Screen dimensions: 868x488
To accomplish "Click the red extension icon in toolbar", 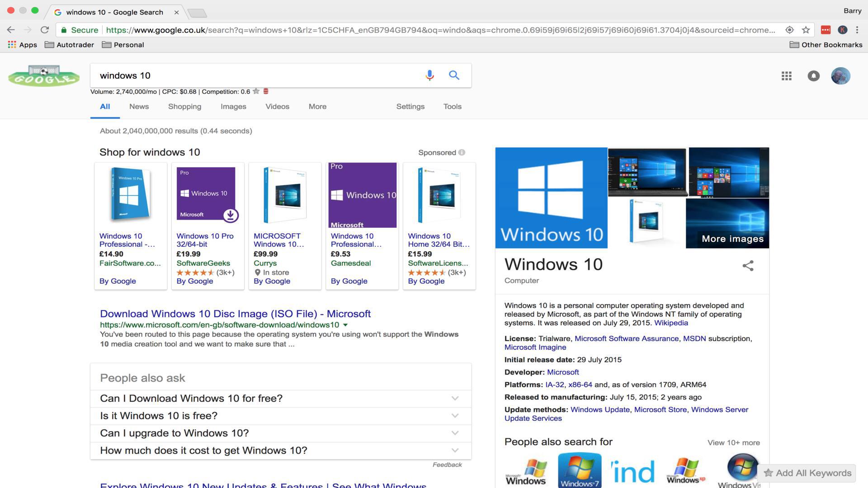I will click(826, 30).
